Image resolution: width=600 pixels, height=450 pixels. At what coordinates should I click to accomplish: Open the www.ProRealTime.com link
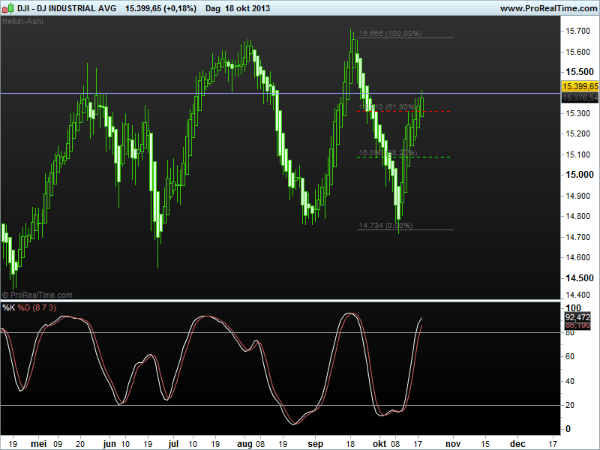[x=549, y=8]
